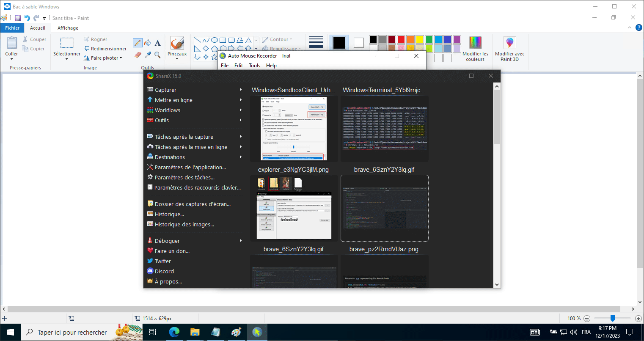Open Paint help question mark icon

tap(639, 27)
